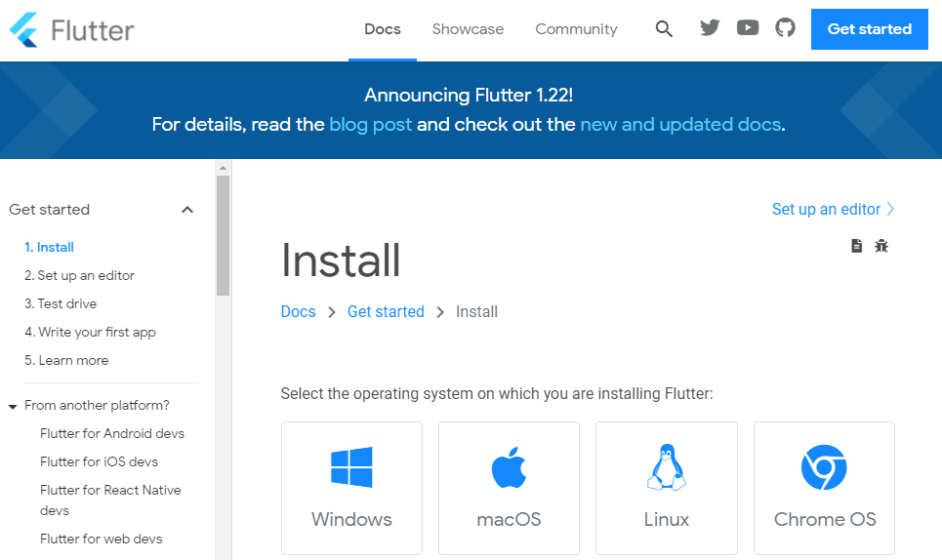Click the Flutter logo in the header
The image size is (942, 560).
tap(71, 30)
